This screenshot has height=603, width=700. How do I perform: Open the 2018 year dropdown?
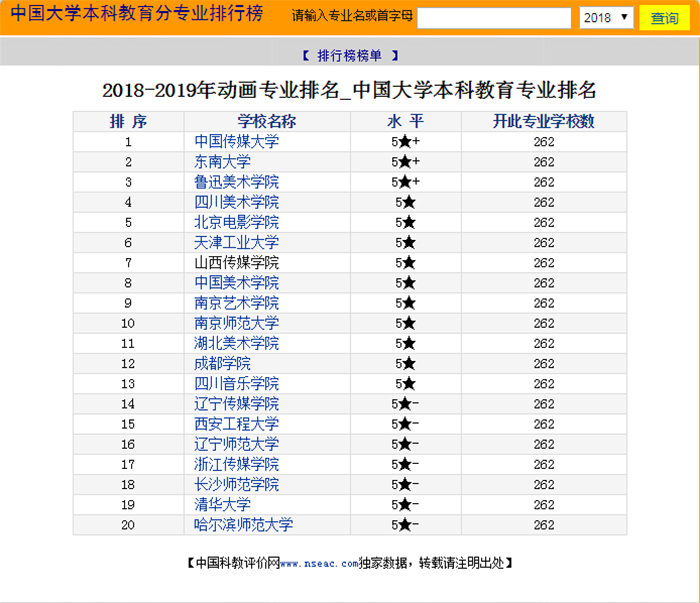[606, 18]
